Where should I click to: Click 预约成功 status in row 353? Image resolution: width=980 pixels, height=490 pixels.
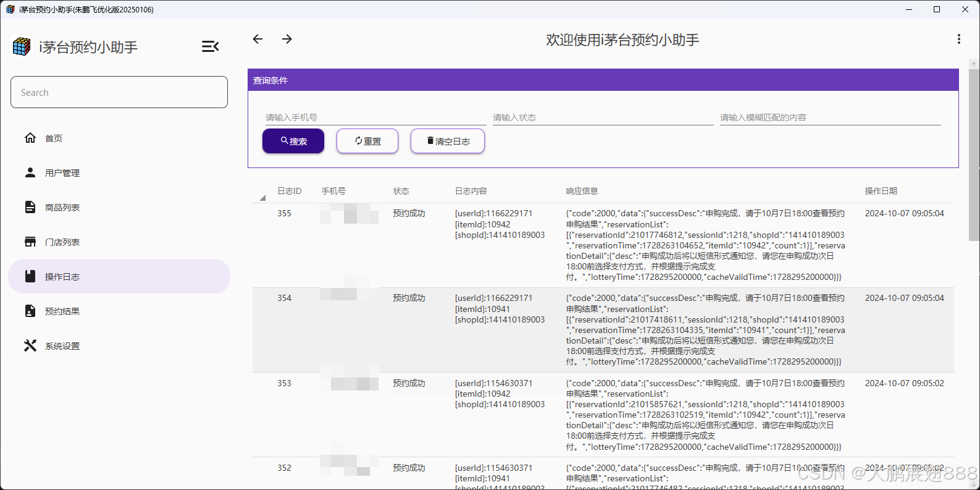pyautogui.click(x=409, y=383)
